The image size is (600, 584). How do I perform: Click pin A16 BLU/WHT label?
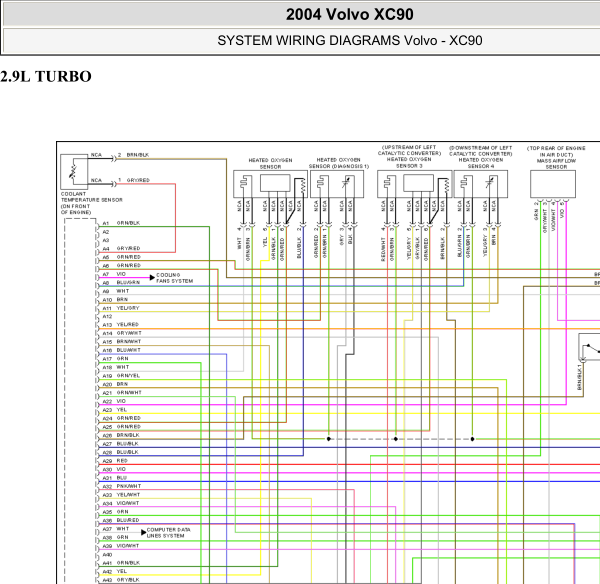(121, 350)
